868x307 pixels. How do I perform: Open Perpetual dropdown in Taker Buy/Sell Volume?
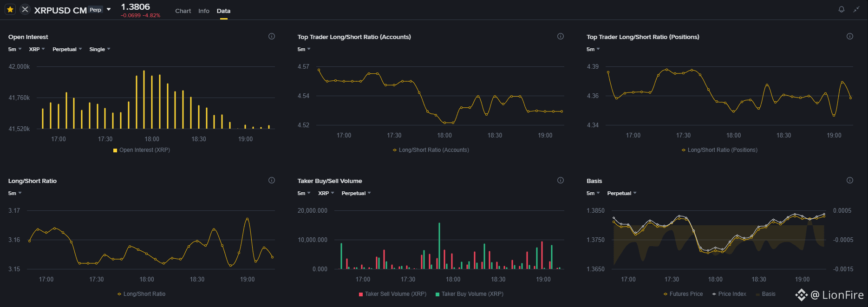click(x=356, y=193)
